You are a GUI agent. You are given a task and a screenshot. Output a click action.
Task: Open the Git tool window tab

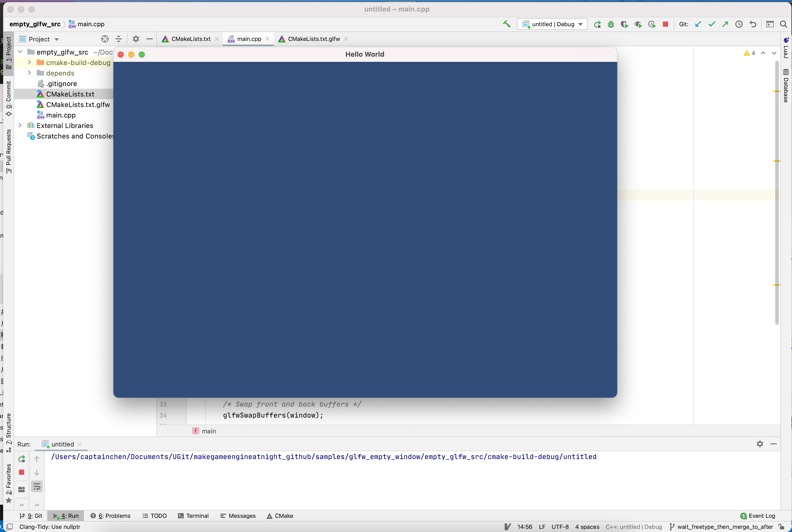point(31,516)
